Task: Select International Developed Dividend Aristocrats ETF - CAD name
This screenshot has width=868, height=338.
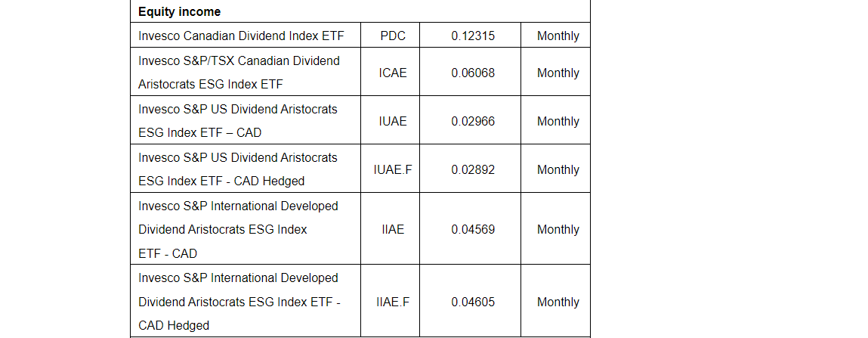Action: 238,229
